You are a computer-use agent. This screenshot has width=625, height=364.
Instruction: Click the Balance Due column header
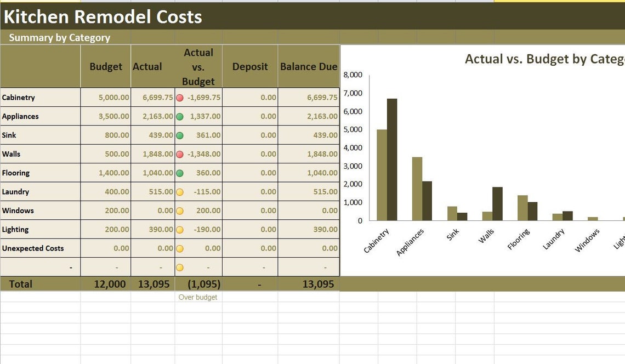pyautogui.click(x=308, y=66)
